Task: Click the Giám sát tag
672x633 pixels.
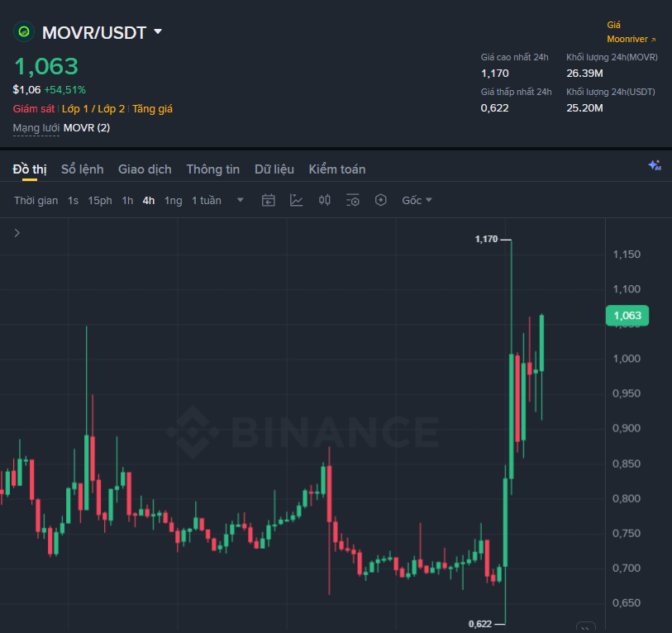Action: [33, 109]
